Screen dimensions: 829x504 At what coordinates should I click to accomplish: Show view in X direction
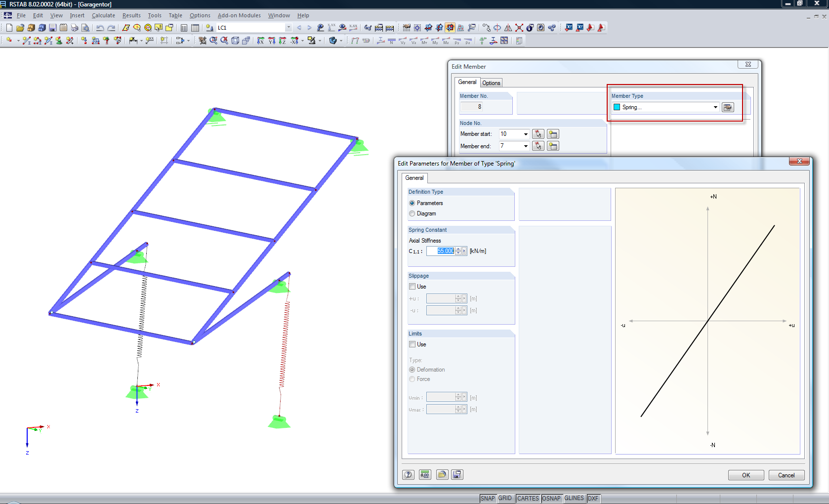[x=260, y=41]
